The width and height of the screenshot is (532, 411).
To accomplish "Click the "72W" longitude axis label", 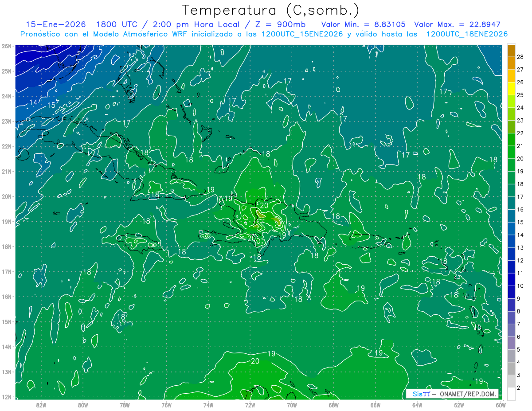I will (x=250, y=404).
